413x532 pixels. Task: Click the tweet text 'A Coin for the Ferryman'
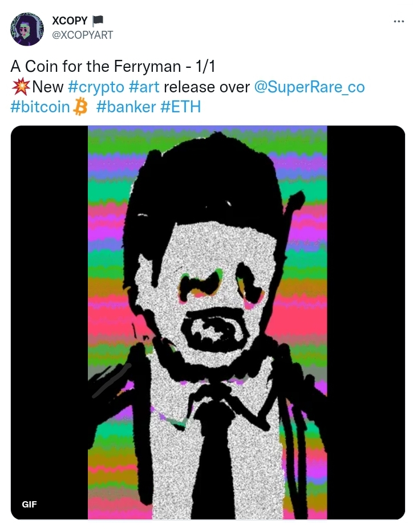point(96,67)
